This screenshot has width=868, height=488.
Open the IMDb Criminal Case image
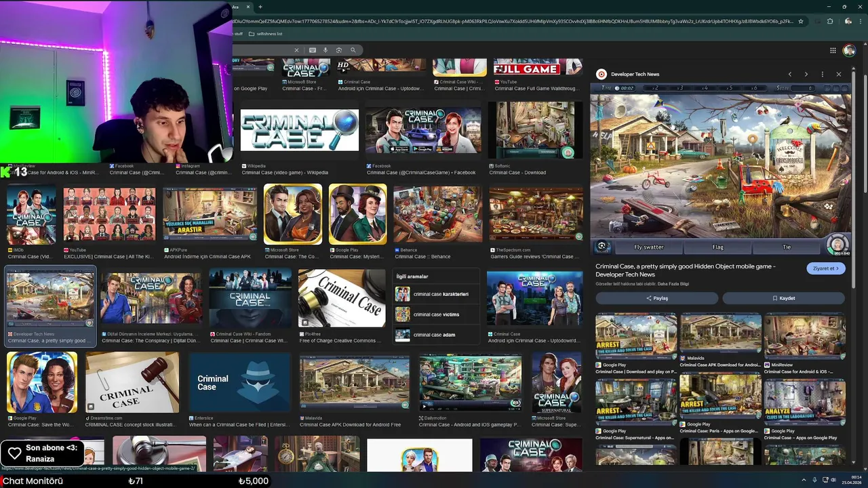point(31,214)
